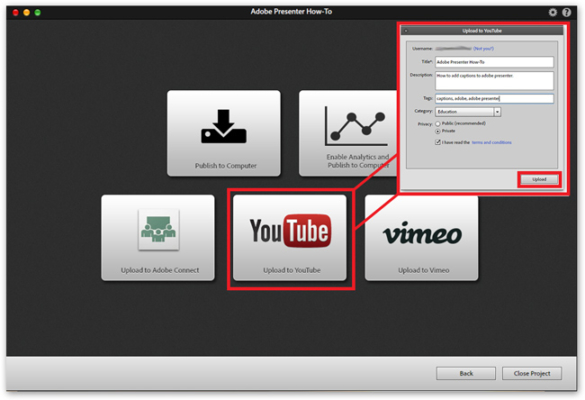This screenshot has width=585, height=400.
Task: Click the Close Project button
Action: tap(532, 373)
